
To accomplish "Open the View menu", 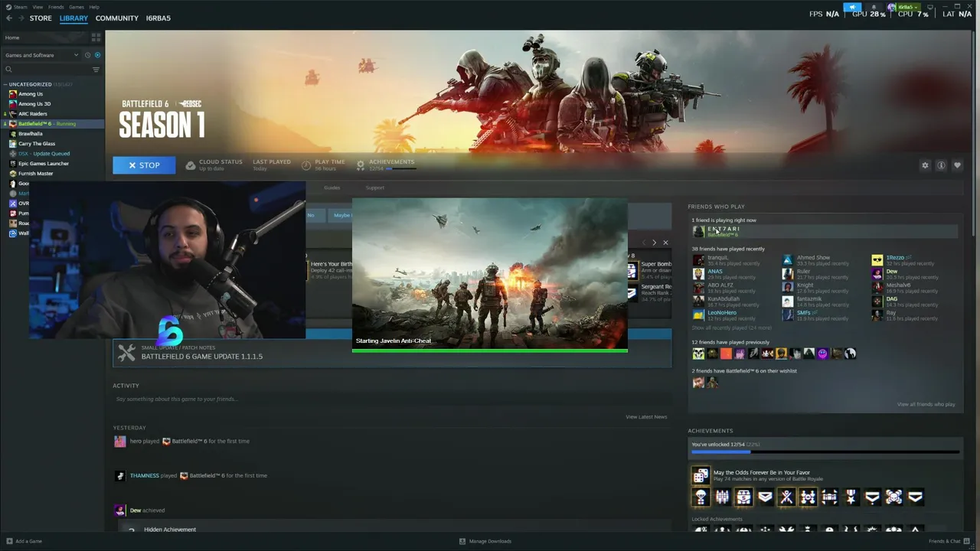I will 38,7.
